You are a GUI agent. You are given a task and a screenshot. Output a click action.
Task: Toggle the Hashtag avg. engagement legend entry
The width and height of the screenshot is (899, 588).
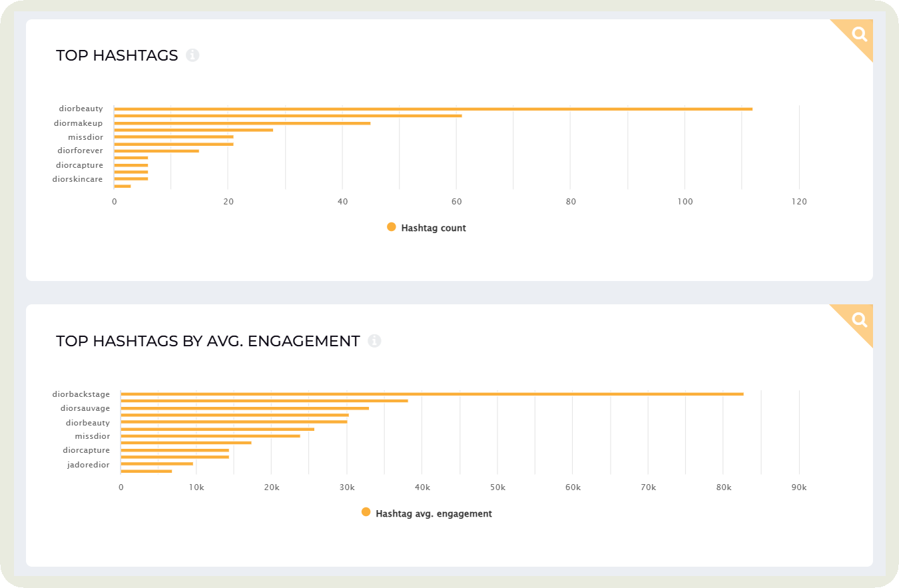[x=435, y=513]
